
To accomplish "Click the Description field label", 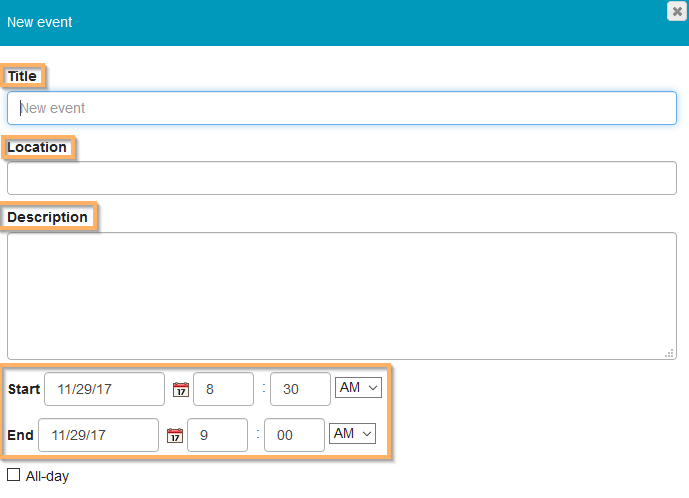I will [x=47, y=217].
